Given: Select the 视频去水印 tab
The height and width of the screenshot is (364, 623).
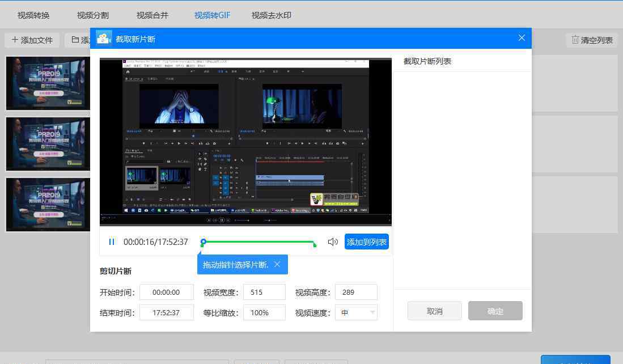Looking at the screenshot, I should pos(272,15).
